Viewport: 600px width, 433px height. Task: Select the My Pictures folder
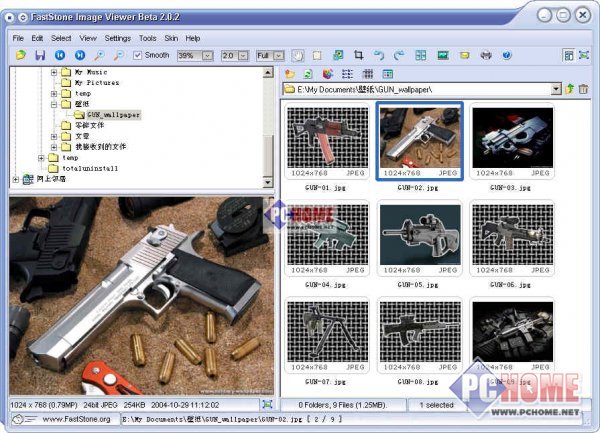click(x=97, y=83)
